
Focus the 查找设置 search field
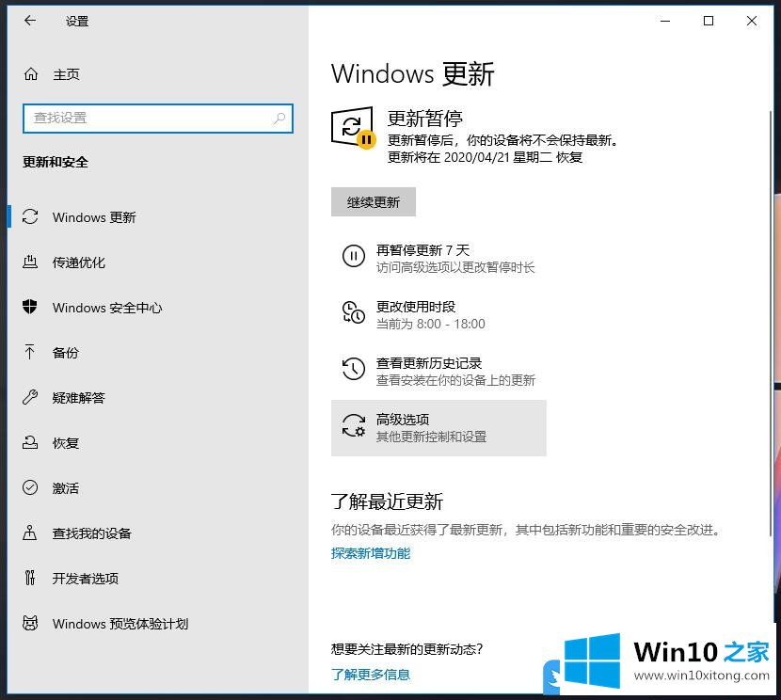[x=158, y=118]
